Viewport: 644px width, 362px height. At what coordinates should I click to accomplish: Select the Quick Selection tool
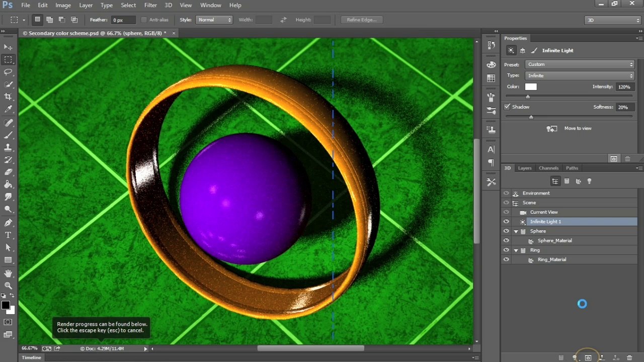(x=8, y=84)
